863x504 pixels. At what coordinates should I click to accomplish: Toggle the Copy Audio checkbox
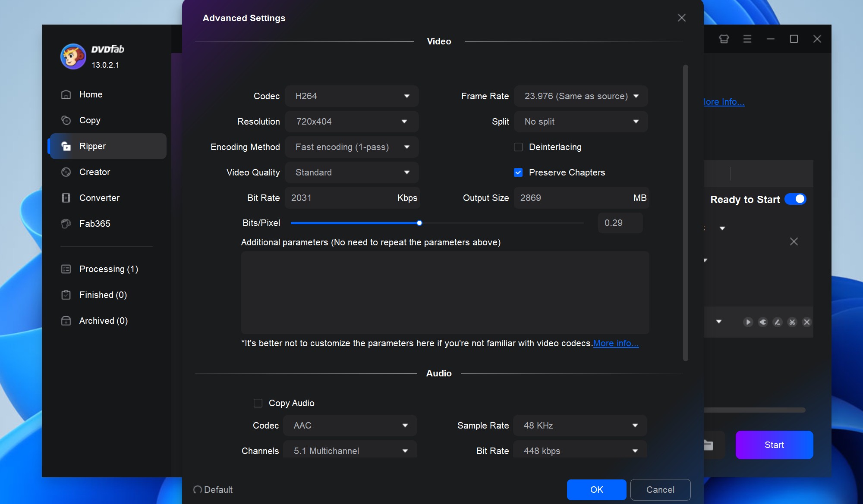point(258,403)
